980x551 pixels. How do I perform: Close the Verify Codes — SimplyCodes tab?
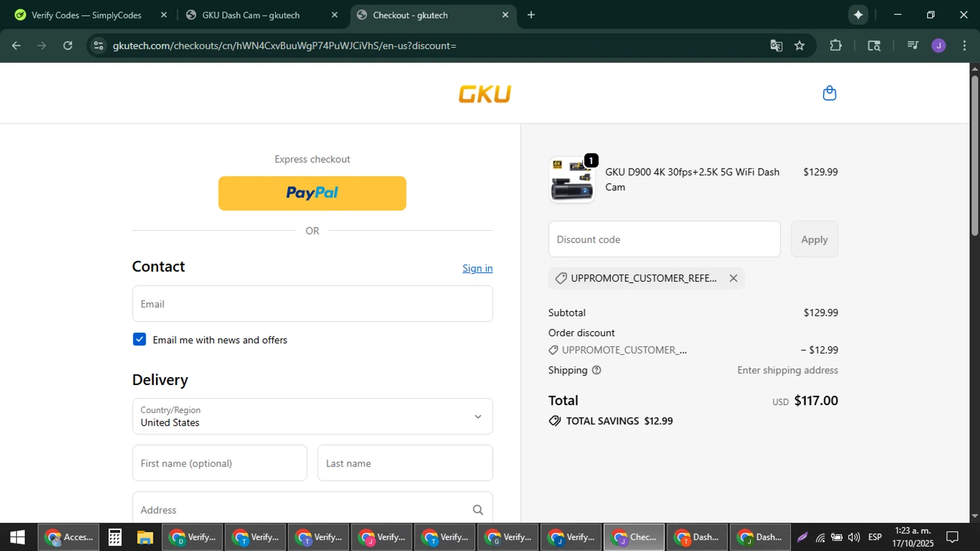[x=164, y=14]
